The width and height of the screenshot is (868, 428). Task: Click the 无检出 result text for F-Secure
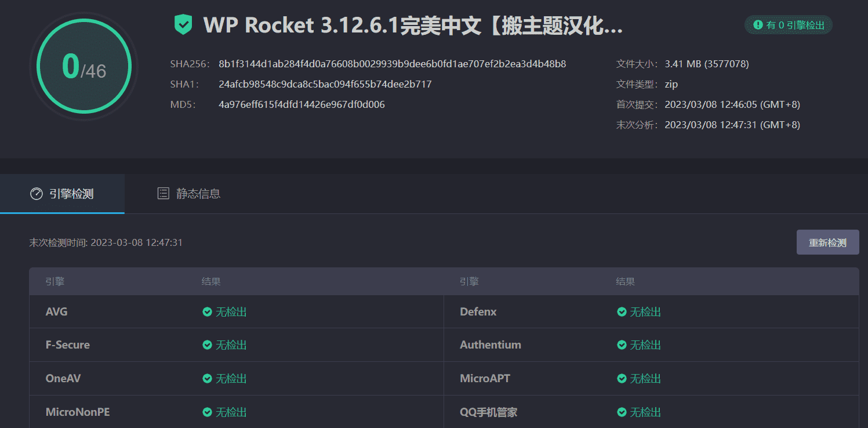(231, 345)
